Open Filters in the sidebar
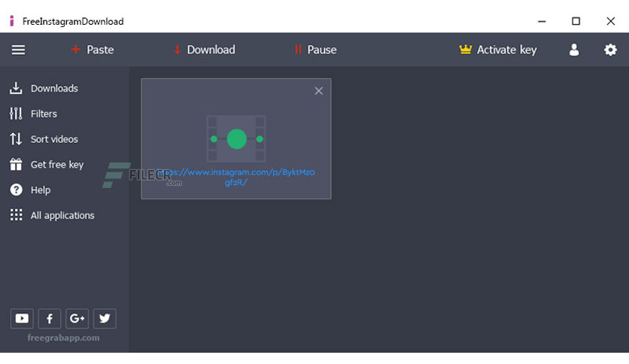The image size is (629, 364). 33,114
